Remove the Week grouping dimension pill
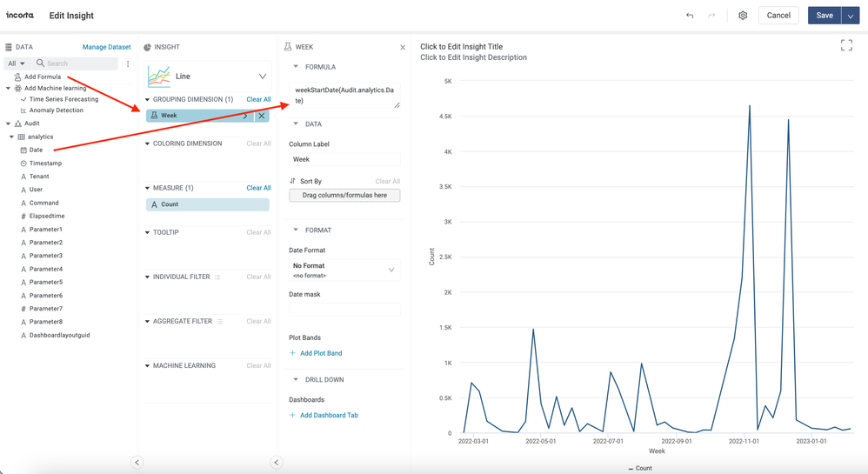The height and width of the screenshot is (474, 868). (262, 116)
